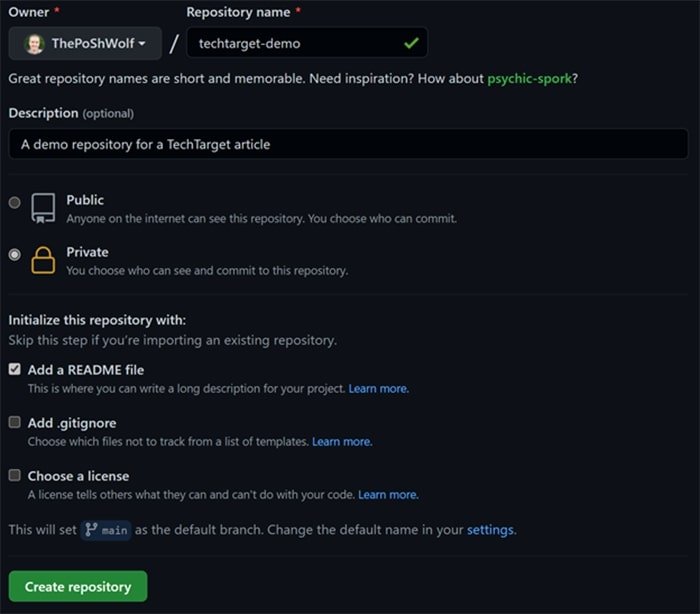Open the settings link for default branch
The width and height of the screenshot is (700, 614).
[x=490, y=530]
